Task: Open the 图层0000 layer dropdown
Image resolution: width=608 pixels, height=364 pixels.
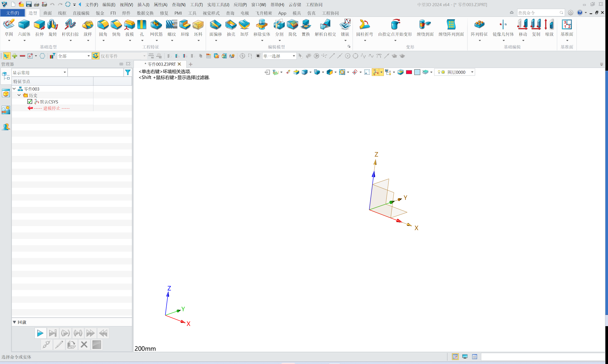Action: click(472, 72)
